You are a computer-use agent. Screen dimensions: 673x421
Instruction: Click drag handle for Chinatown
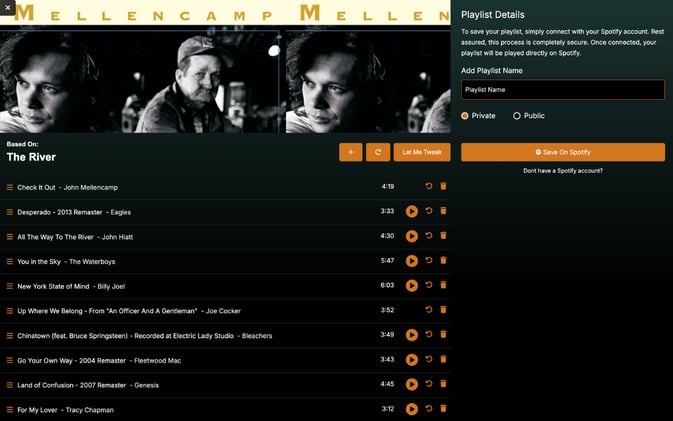tap(9, 336)
